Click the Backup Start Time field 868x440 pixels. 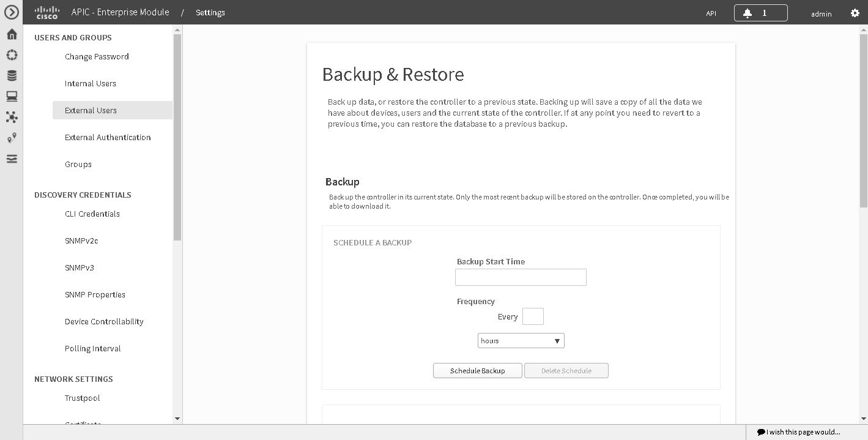pos(521,277)
